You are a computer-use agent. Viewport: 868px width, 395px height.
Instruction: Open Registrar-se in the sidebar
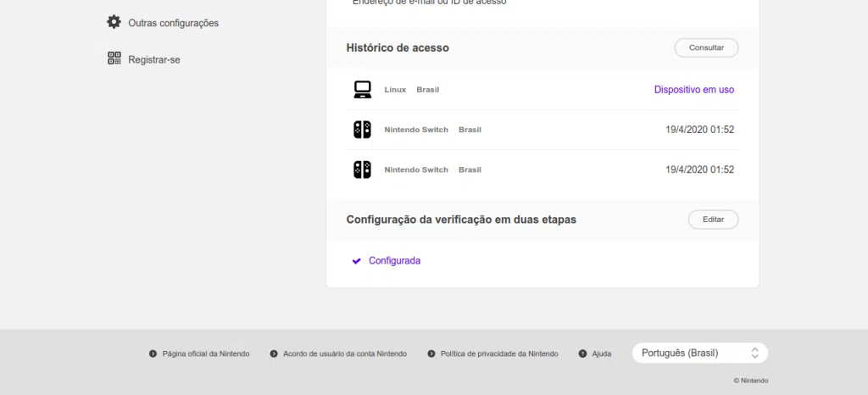[154, 59]
